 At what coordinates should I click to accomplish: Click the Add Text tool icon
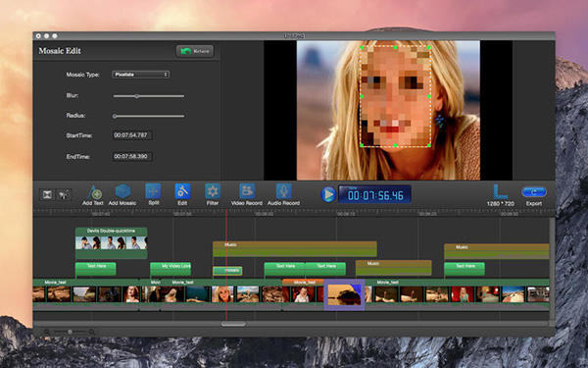[94, 192]
